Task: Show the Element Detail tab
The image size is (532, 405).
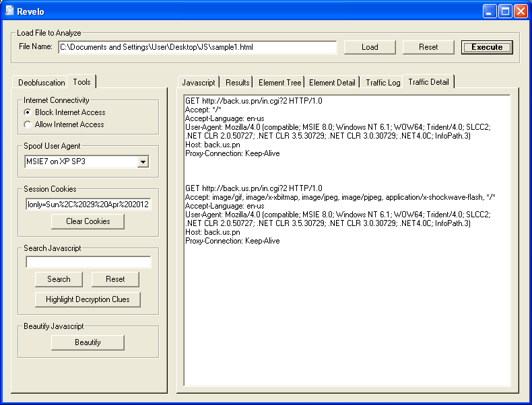Action: [x=332, y=83]
